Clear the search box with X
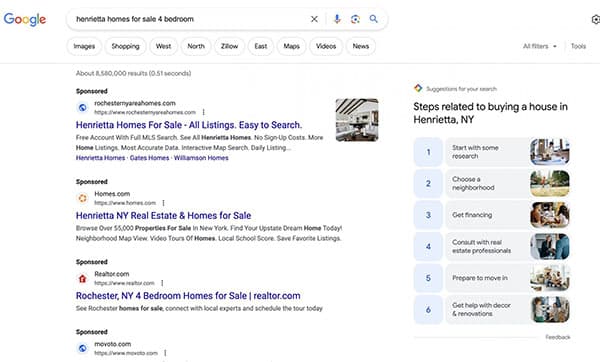Image resolution: width=600 pixels, height=362 pixels. pos(314,19)
